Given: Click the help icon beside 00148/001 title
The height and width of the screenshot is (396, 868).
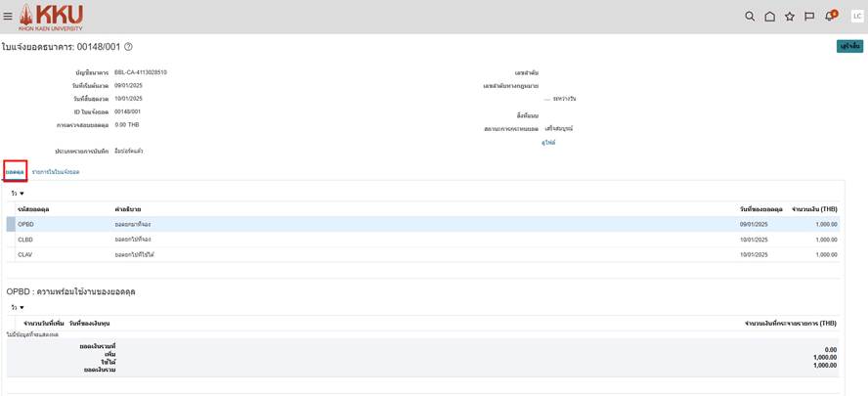Looking at the screenshot, I should tap(128, 47).
